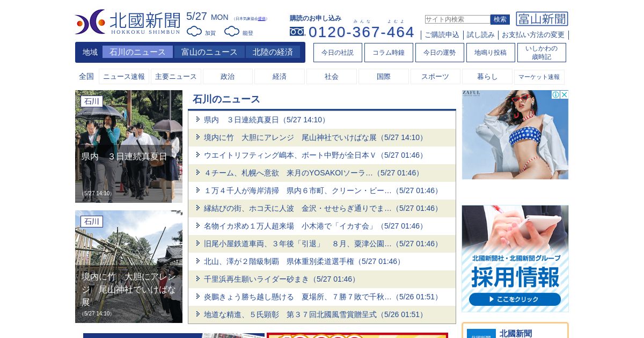Click the phone number 0120-367-464
This screenshot has height=338, width=644.
pos(361,32)
